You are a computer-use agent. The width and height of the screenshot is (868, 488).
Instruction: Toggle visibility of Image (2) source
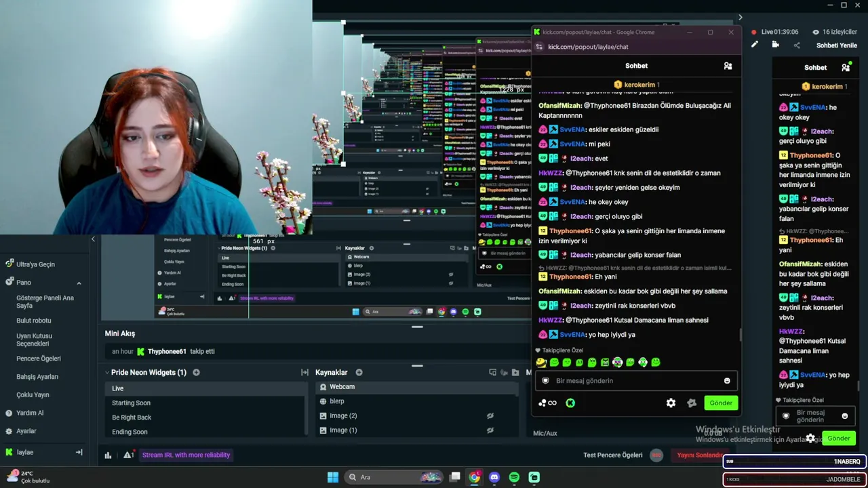490,415
